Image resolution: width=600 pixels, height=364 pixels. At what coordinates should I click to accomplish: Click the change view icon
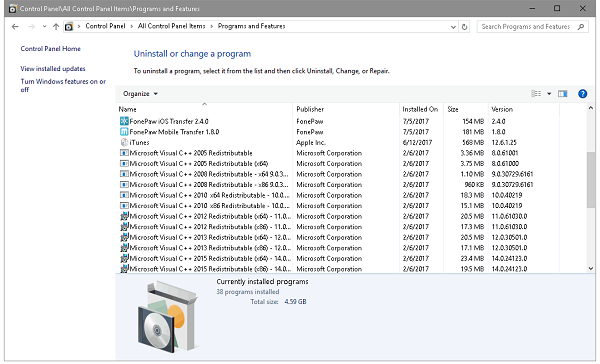[536, 94]
